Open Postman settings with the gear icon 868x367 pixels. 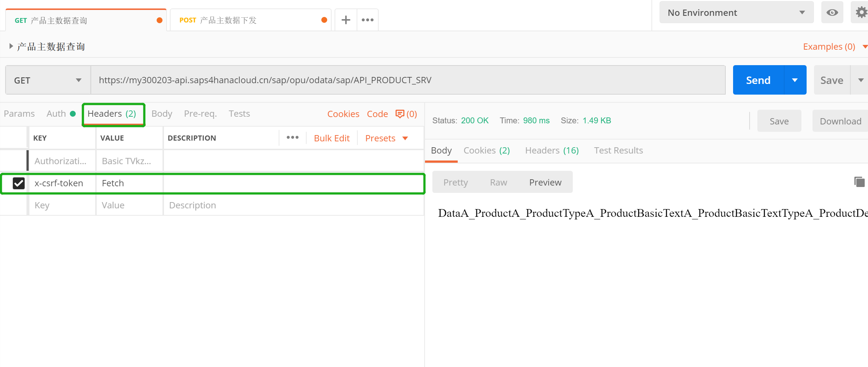click(861, 12)
